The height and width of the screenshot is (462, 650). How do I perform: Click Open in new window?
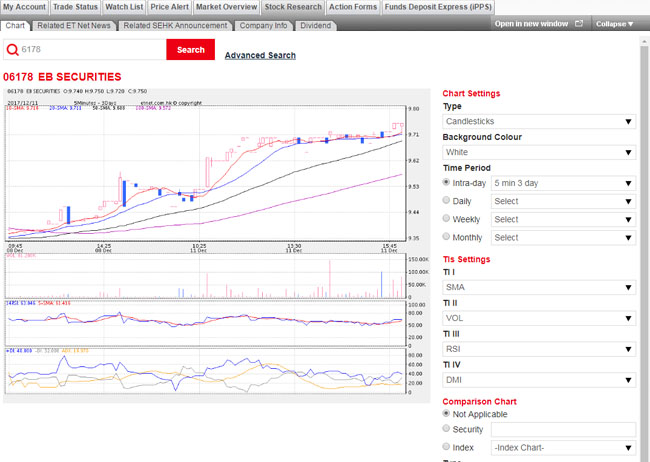tap(538, 24)
